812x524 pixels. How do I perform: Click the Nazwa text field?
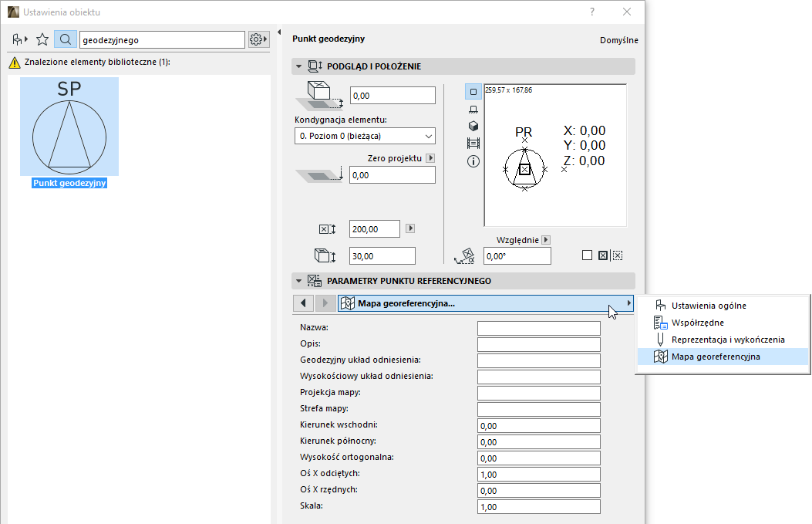(538, 328)
